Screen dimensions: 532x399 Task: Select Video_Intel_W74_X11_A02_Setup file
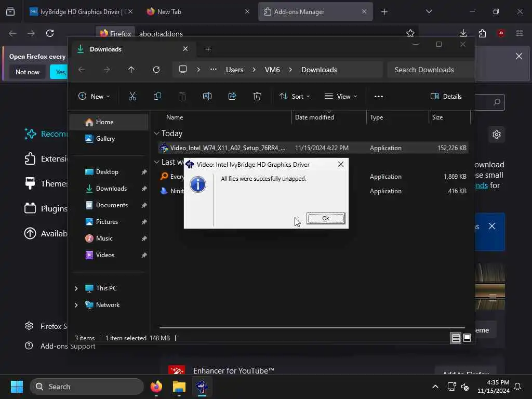313,148
